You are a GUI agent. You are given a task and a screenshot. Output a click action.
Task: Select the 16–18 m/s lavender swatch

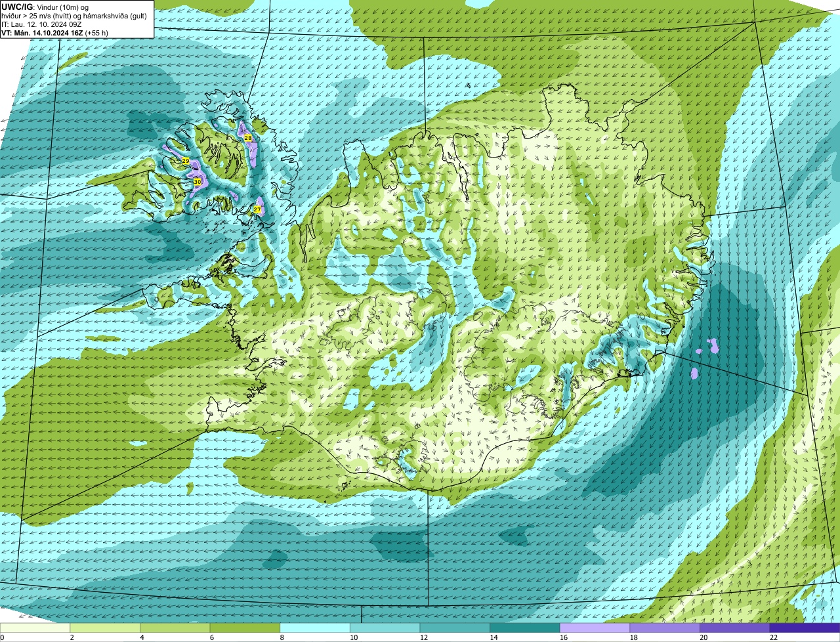coord(595,628)
